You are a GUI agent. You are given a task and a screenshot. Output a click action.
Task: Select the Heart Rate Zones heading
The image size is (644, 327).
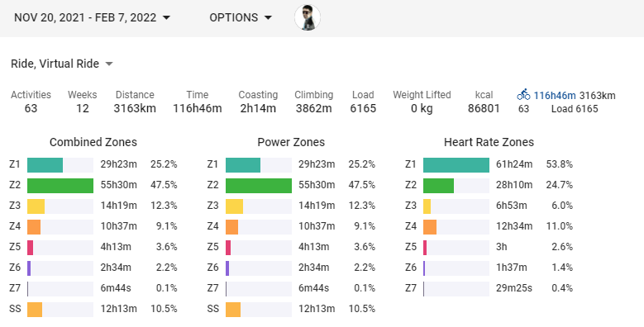[489, 142]
